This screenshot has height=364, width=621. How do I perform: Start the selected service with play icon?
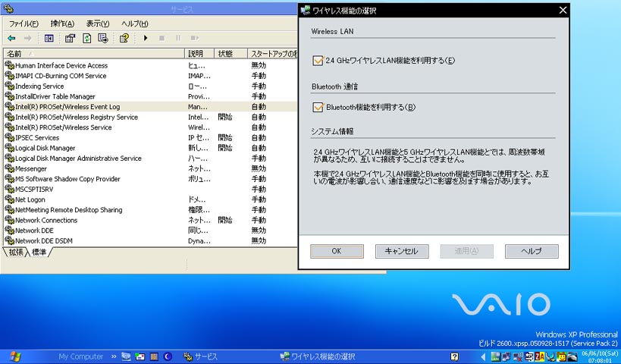[146, 38]
